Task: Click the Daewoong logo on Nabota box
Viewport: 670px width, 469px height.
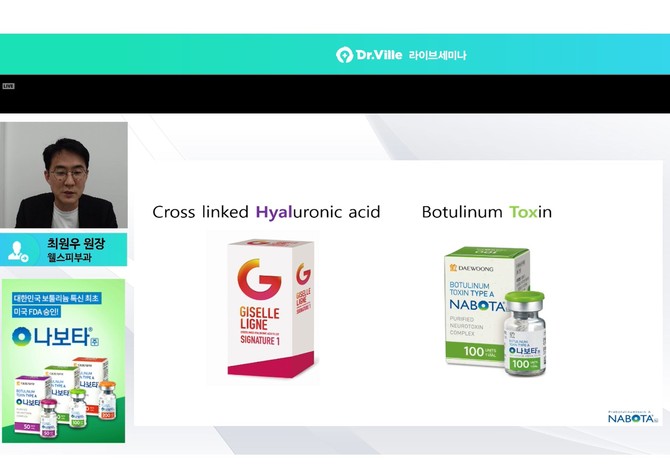Action: [x=471, y=268]
